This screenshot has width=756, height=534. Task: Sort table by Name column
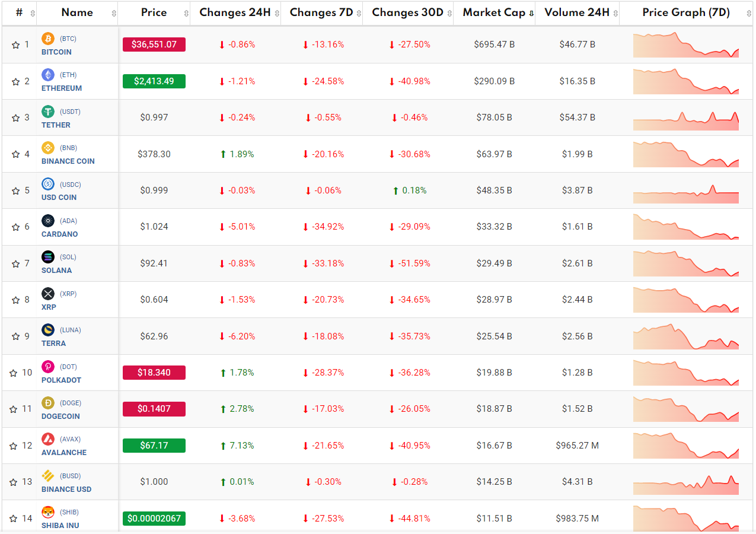click(78, 12)
